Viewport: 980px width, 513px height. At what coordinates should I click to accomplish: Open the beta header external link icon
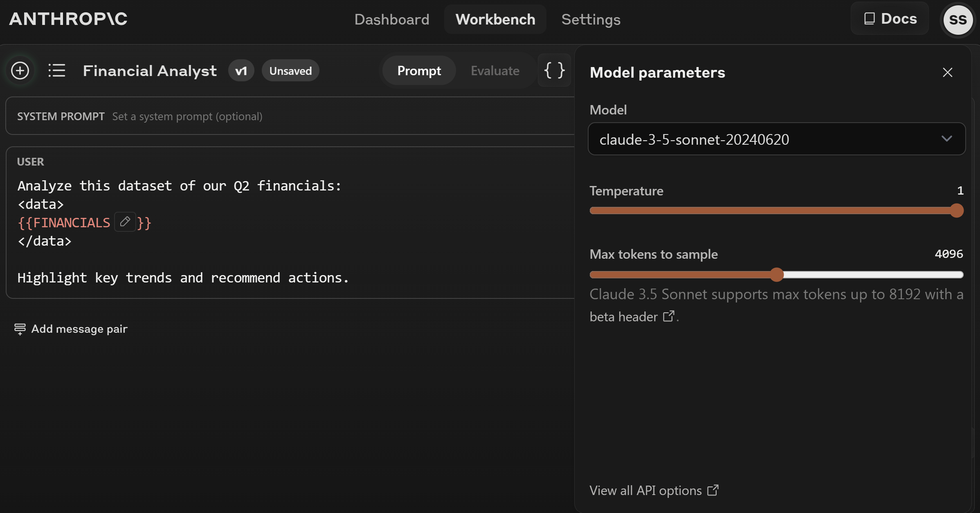[x=668, y=316]
